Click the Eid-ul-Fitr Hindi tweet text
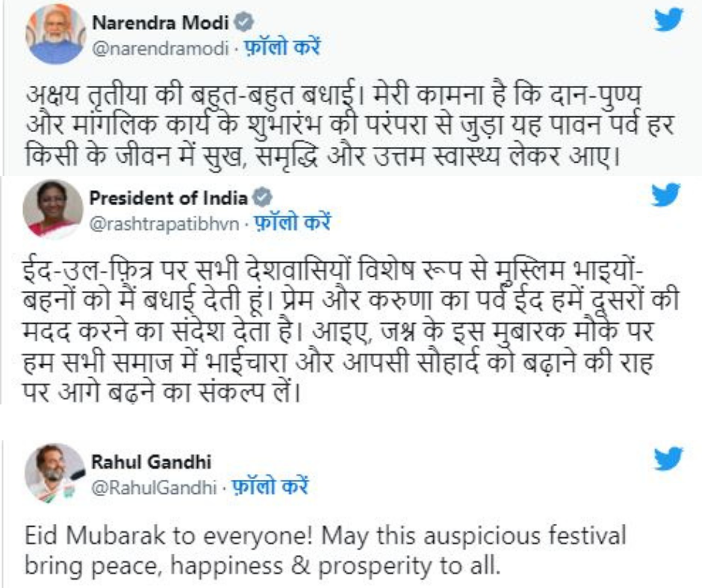Screen dimensions: 702x588 point(350,328)
